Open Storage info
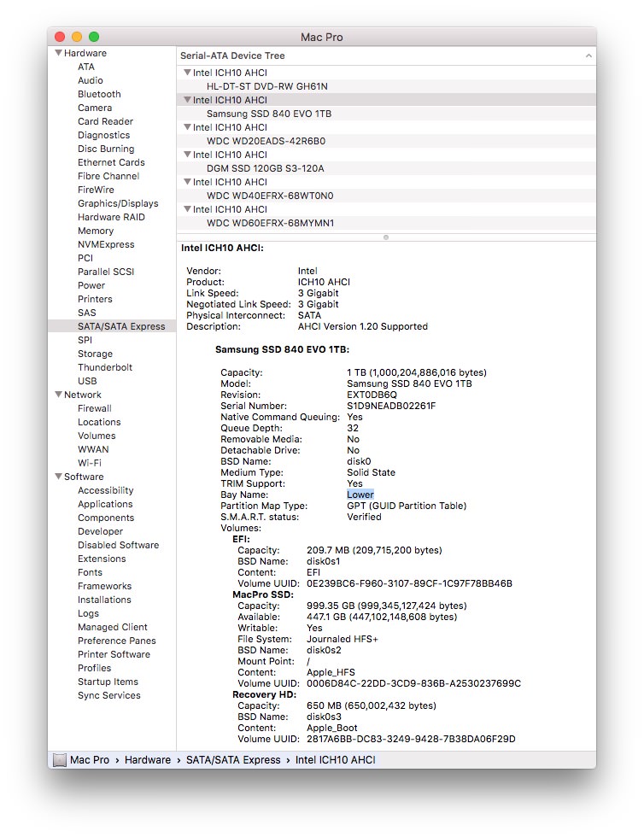The width and height of the screenshot is (644, 837). [95, 354]
